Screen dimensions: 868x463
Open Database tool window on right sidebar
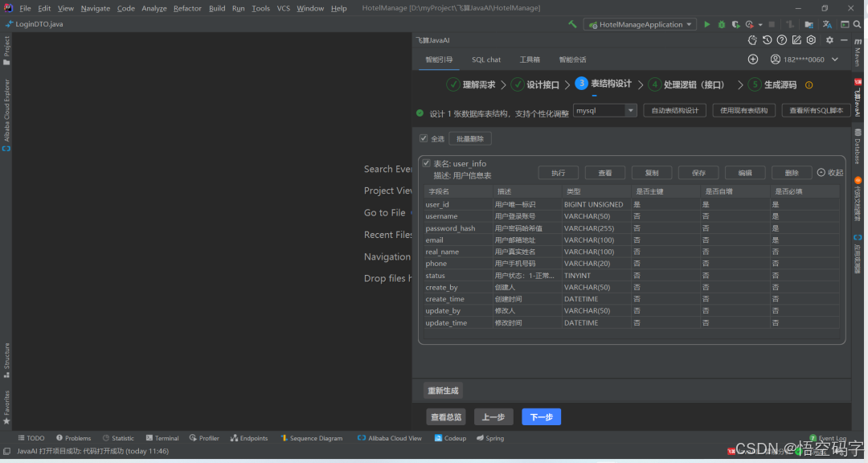click(858, 146)
